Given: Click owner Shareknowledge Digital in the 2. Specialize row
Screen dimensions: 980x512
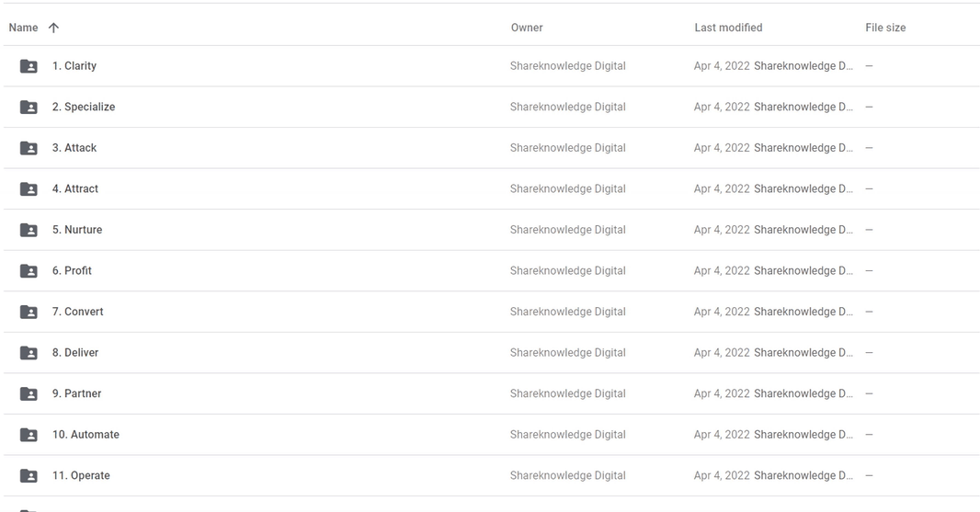Looking at the screenshot, I should point(567,108).
